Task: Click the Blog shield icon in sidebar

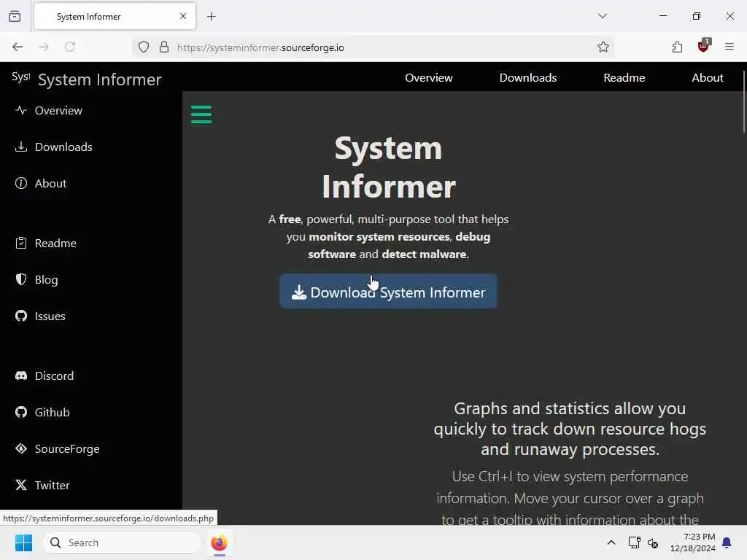Action: pos(21,279)
